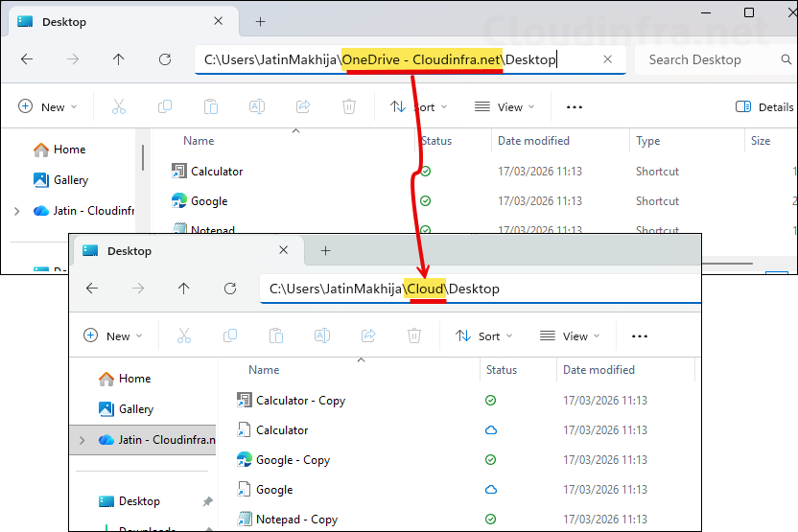The height and width of the screenshot is (532, 798).
Task: Click Cut icon in back window toolbar
Action: 119,106
